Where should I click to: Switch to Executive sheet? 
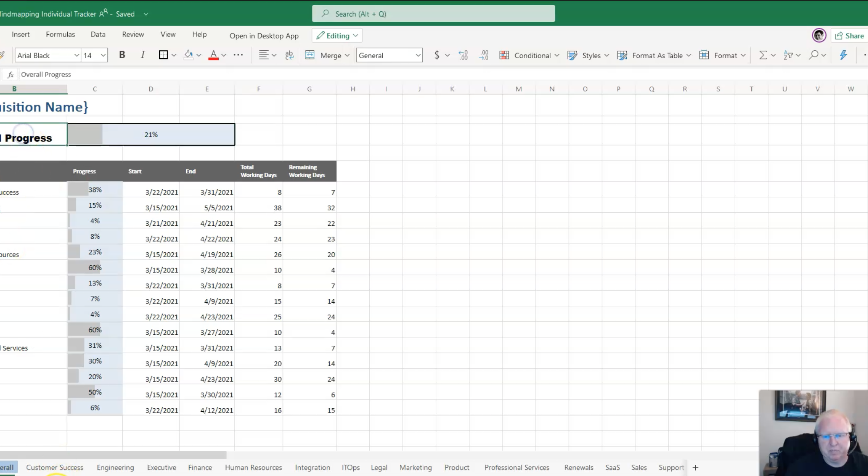[161, 467]
